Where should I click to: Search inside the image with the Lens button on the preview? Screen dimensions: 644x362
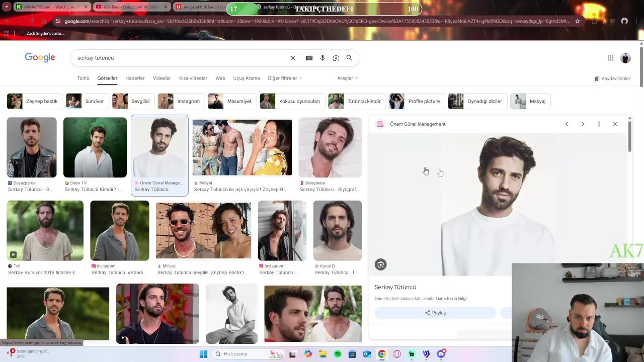point(380,264)
